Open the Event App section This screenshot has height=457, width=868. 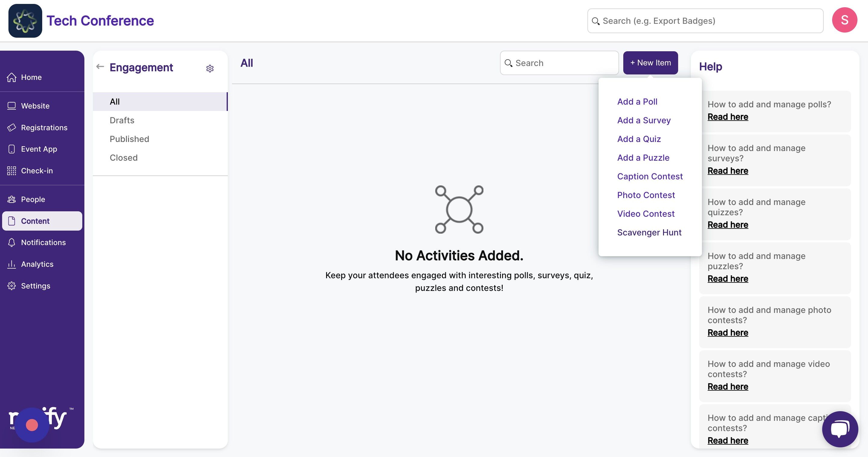(39, 149)
